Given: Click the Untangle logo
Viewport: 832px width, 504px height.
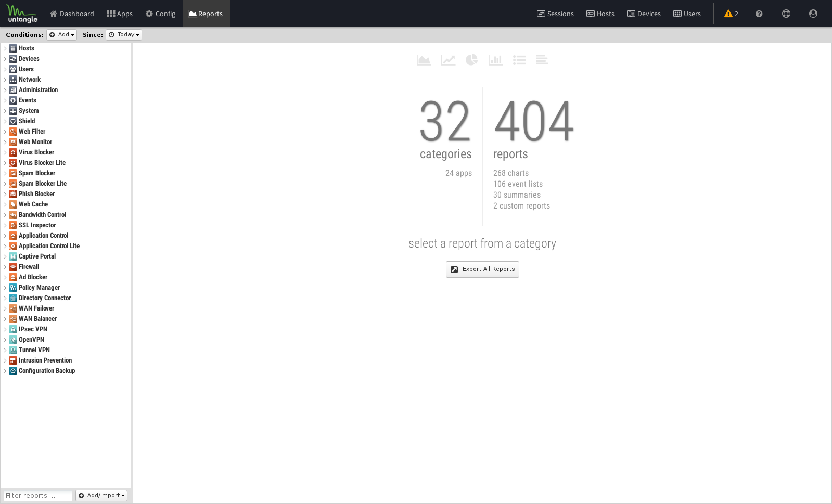Looking at the screenshot, I should click(x=22, y=14).
